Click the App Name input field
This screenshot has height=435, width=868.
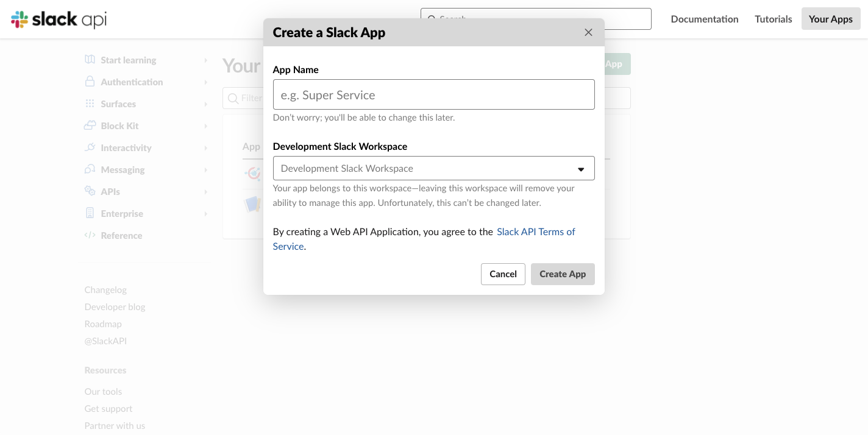[434, 94]
